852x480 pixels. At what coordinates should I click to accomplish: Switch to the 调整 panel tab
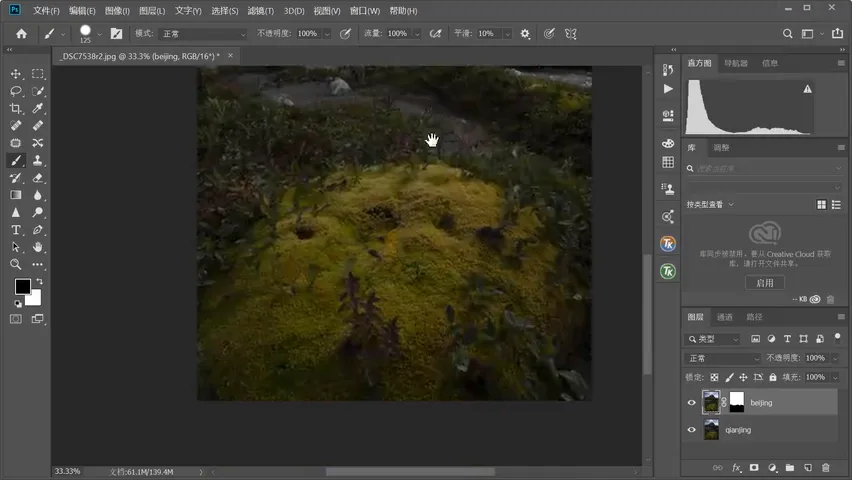point(721,148)
